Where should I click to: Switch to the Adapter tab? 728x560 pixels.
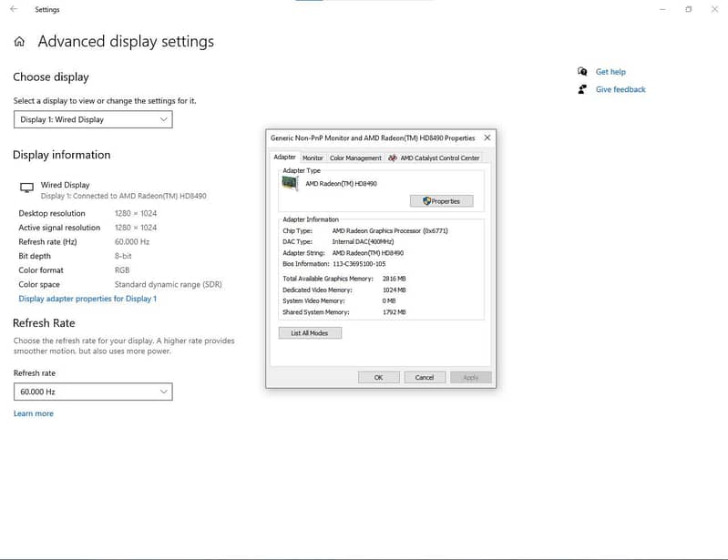(x=284, y=158)
